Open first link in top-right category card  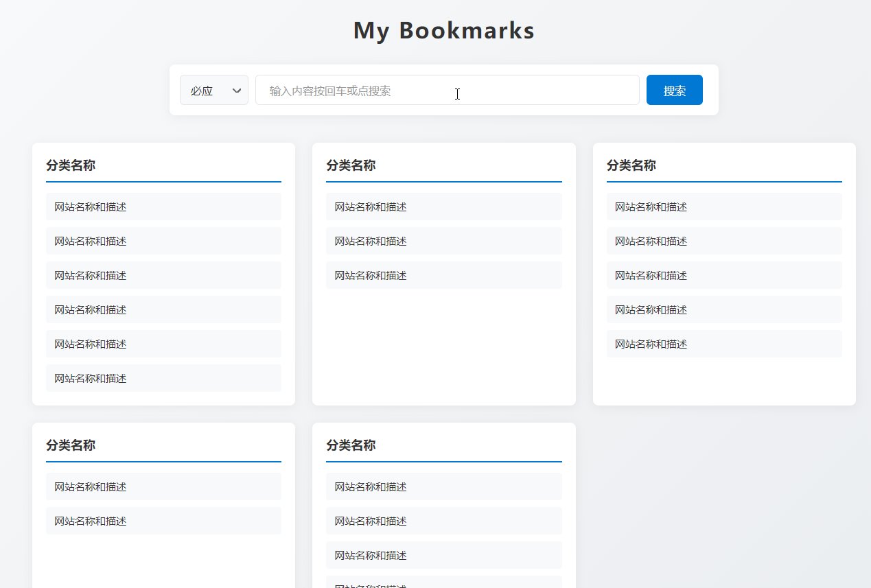pos(723,207)
